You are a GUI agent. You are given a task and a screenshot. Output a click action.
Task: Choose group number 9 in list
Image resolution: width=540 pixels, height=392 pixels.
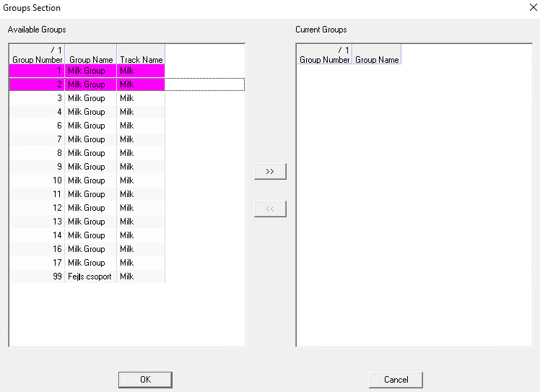point(87,167)
